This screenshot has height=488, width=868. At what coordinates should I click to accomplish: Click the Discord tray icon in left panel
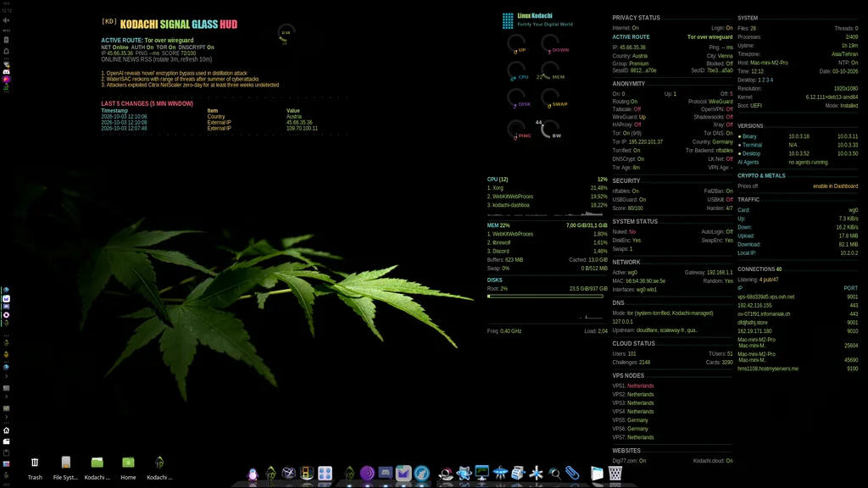pos(6,72)
